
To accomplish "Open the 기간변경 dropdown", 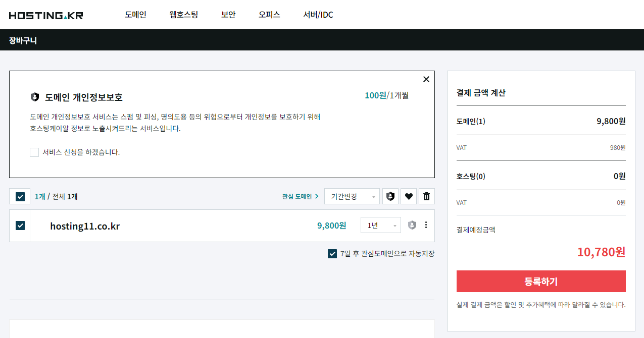I will 352,197.
